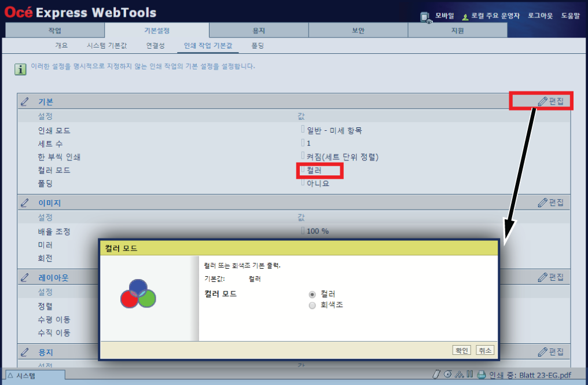Click the toner dots icon in the status bar
Image resolution: width=588 pixels, height=385 pixels.
pyautogui.click(x=460, y=374)
